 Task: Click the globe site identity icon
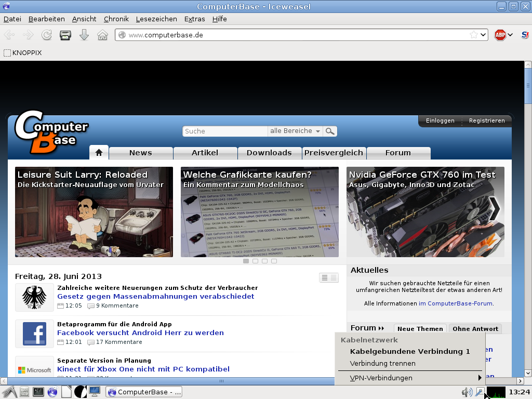(122, 35)
